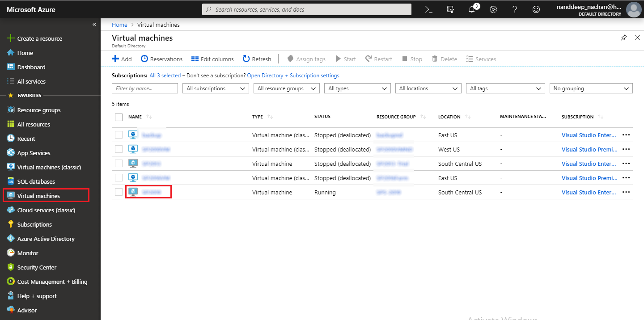The image size is (644, 320).
Task: Click the Home house icon in sidebar
Action: pyautogui.click(x=11, y=53)
